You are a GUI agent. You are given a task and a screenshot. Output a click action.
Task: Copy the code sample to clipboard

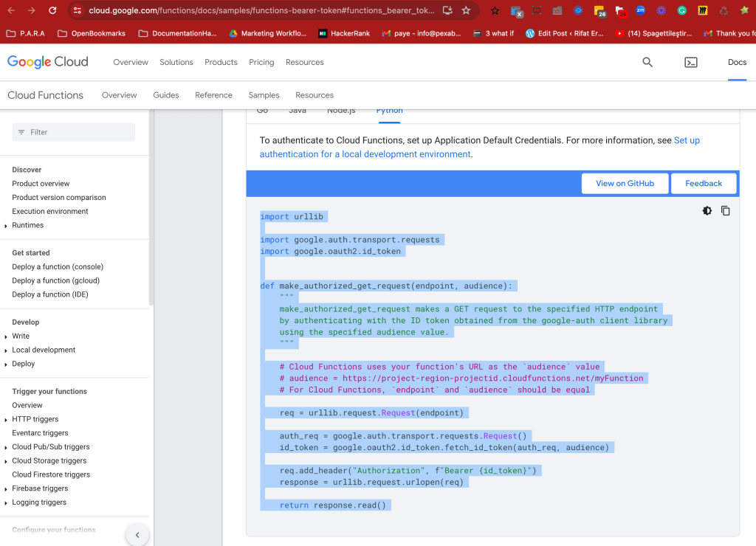[725, 210]
